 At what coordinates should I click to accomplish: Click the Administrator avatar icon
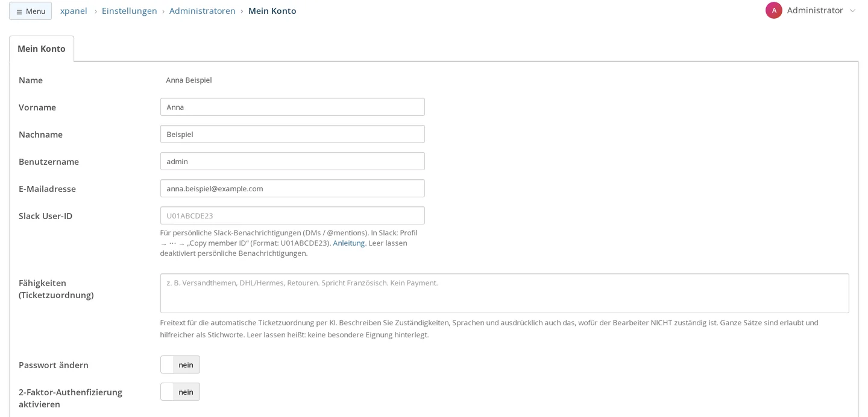click(774, 10)
